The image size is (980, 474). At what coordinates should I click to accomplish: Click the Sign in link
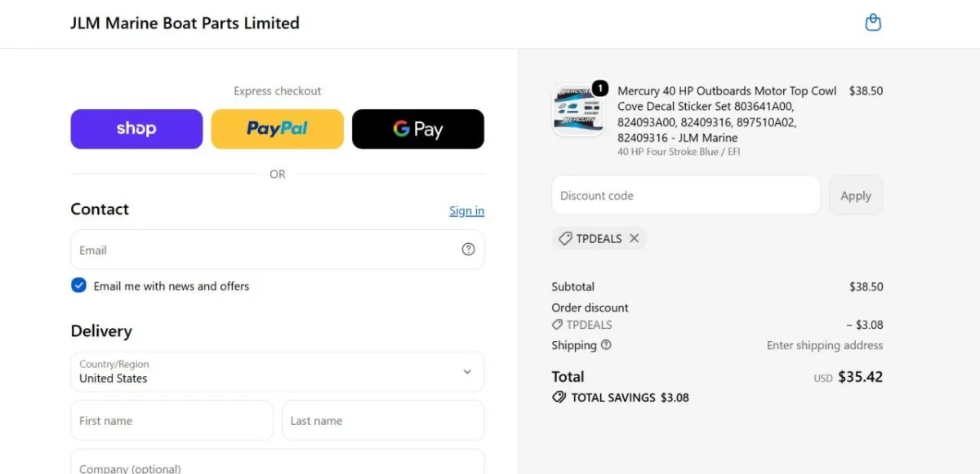[466, 210]
